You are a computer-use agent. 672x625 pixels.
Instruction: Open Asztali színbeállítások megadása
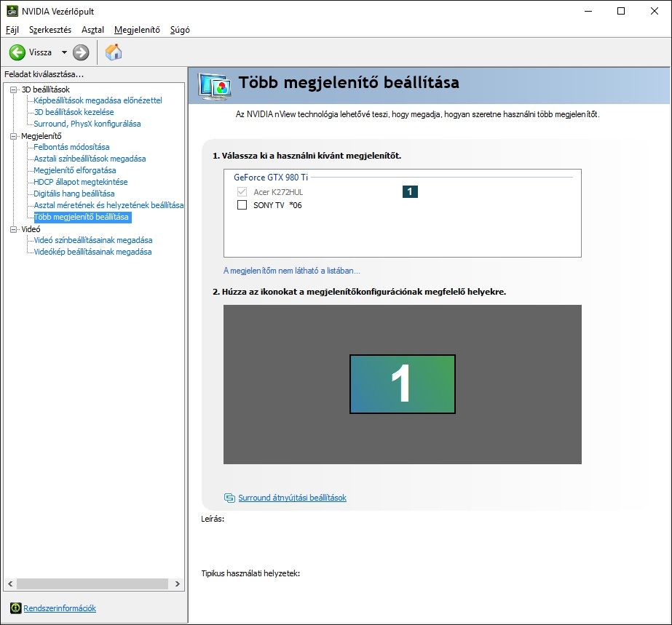(x=90, y=159)
